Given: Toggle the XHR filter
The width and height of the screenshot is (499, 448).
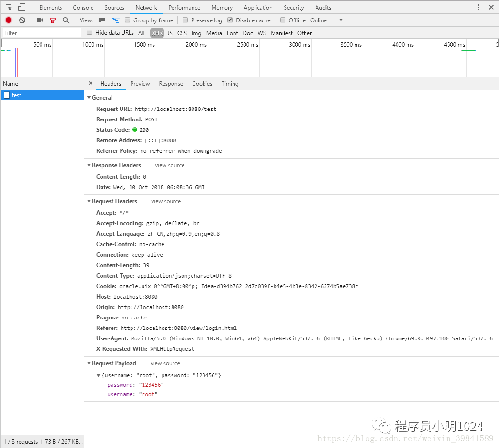Looking at the screenshot, I should click(157, 33).
